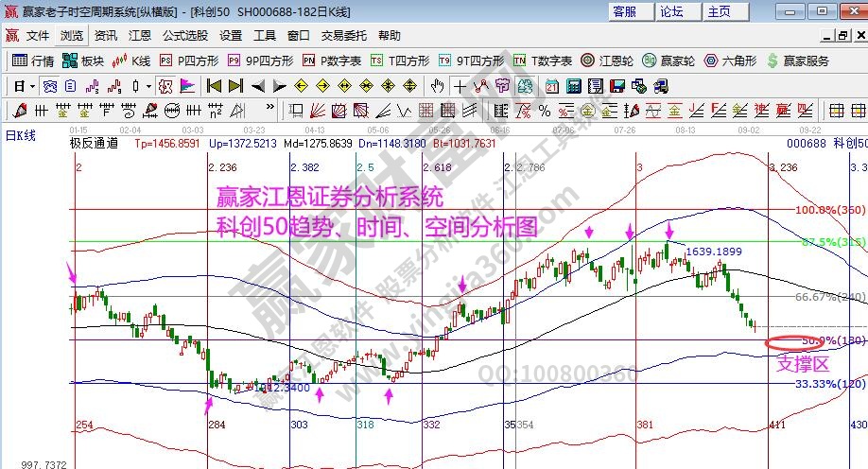Click the 33.33%(120) retracement level label

(830, 384)
